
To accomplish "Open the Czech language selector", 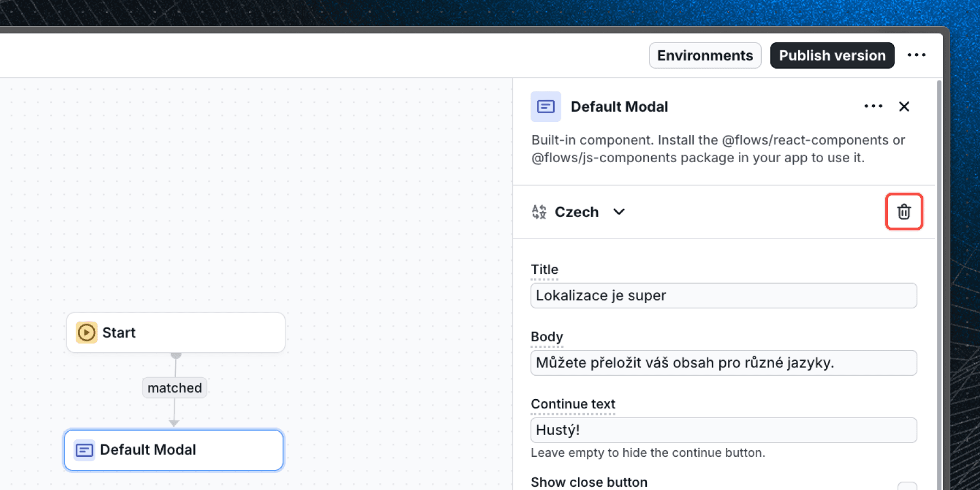I will coord(577,212).
